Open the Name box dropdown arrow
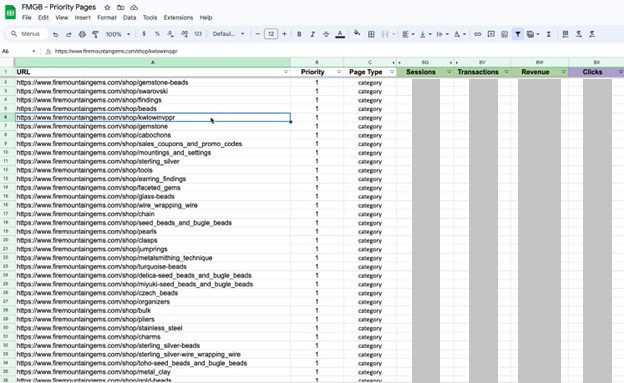 33,51
